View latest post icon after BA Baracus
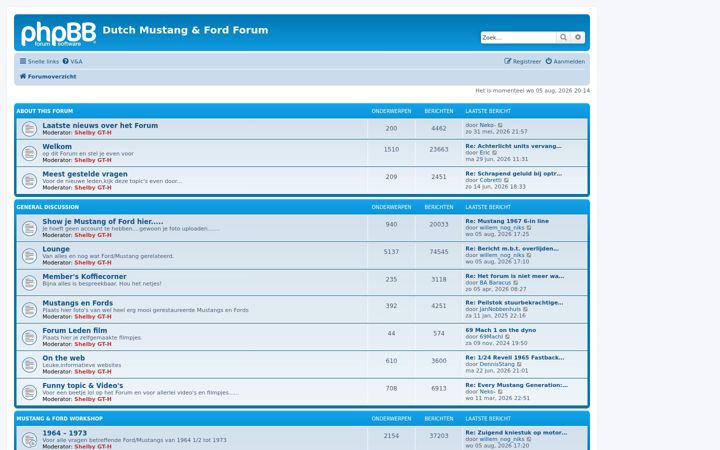This screenshot has height=450, width=720. click(x=516, y=283)
